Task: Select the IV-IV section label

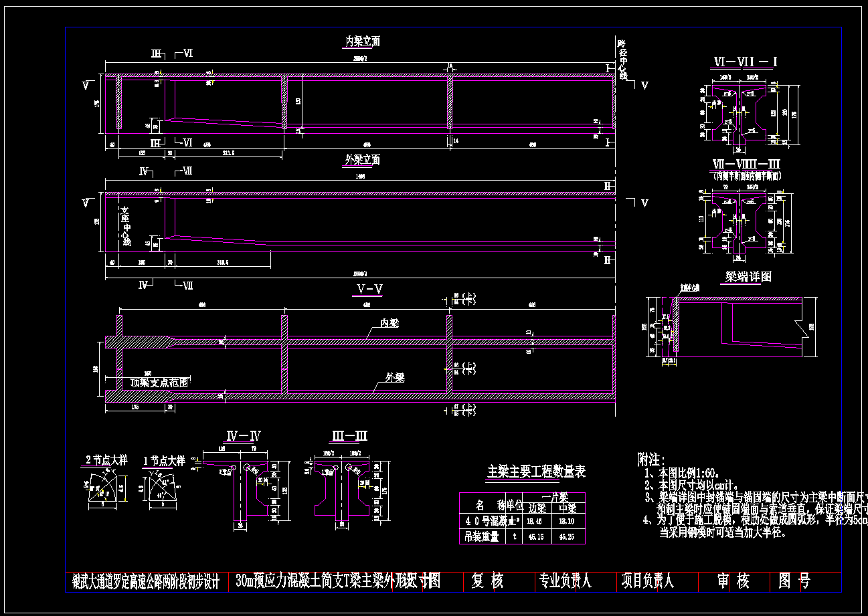Action: coord(243,436)
